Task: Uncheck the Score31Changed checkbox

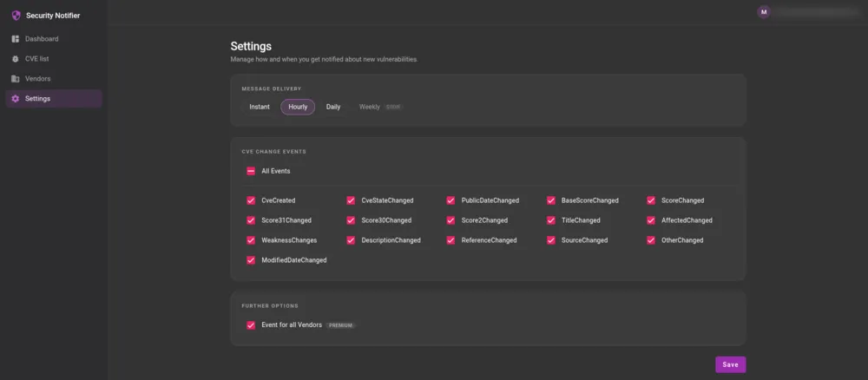Action: click(251, 220)
